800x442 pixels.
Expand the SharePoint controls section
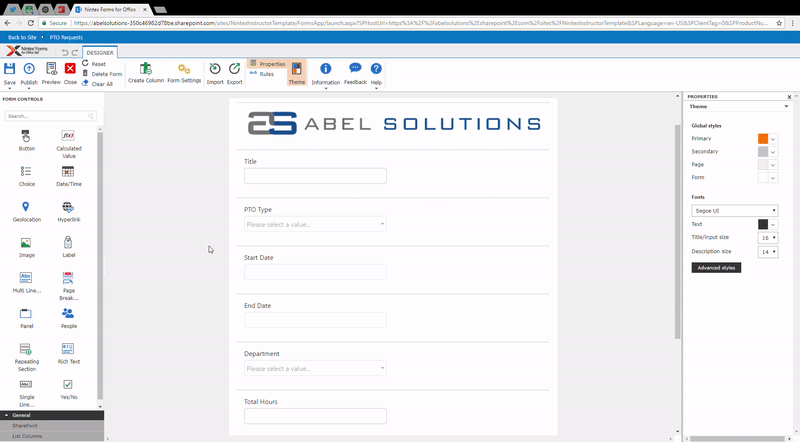tap(52, 426)
